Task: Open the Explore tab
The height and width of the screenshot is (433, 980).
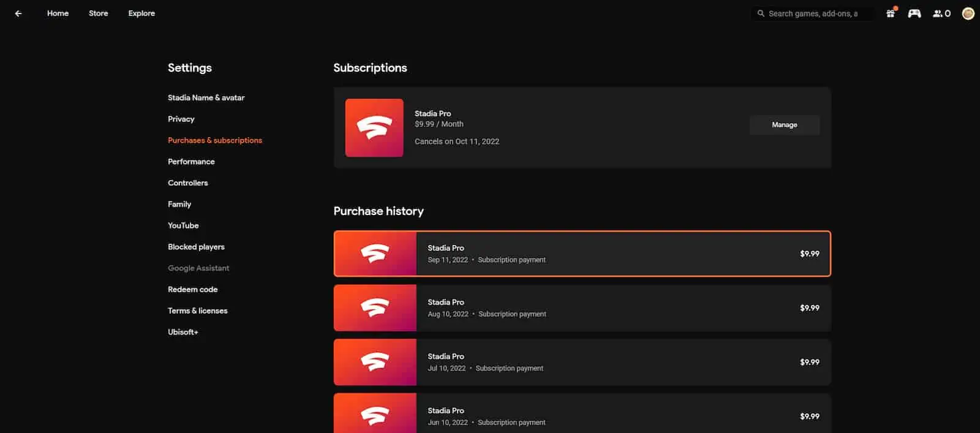Action: coord(141,13)
